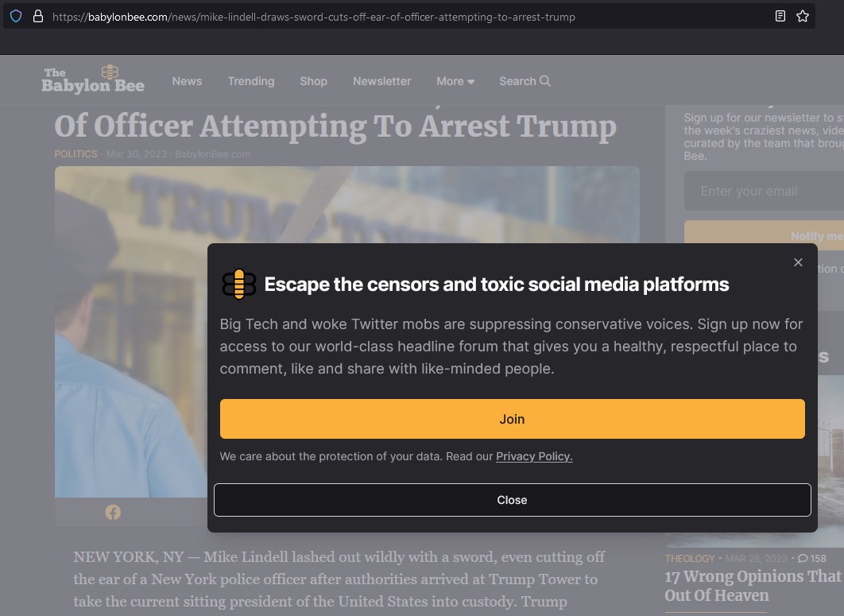Go to the News section

tap(187, 81)
